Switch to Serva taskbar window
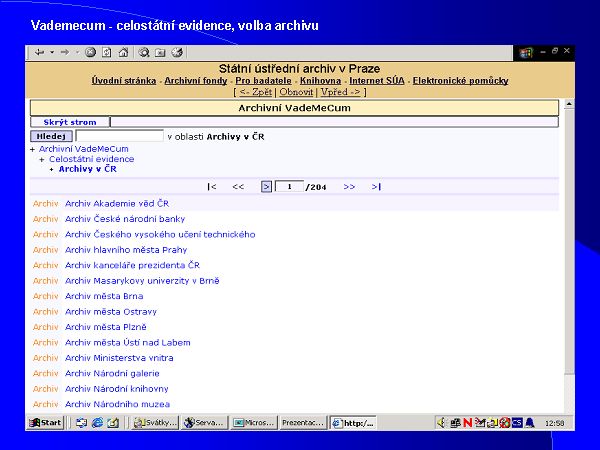Viewport: 600px width, 450px height. click(204, 423)
